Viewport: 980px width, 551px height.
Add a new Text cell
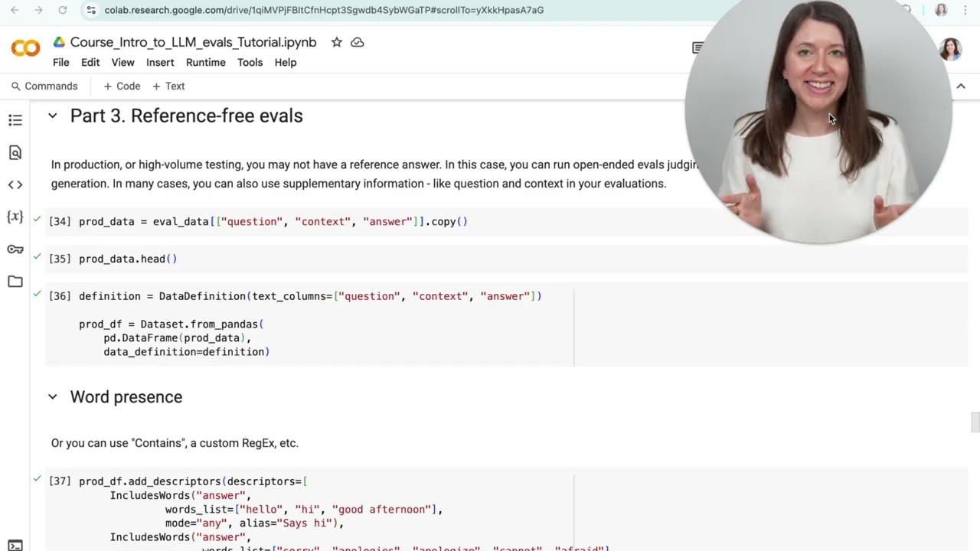pyautogui.click(x=168, y=86)
